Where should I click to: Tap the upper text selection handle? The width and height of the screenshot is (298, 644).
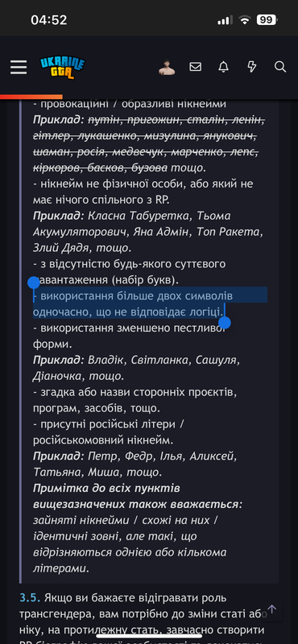tap(33, 283)
